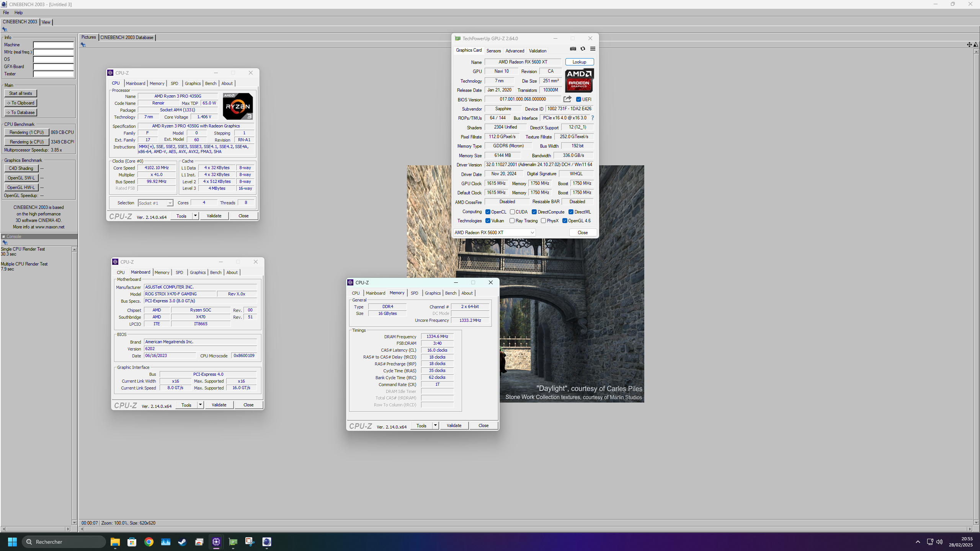Viewport: 980px width, 551px height.
Task: Switch to Sensors tab in GPU-Z
Action: coord(493,51)
